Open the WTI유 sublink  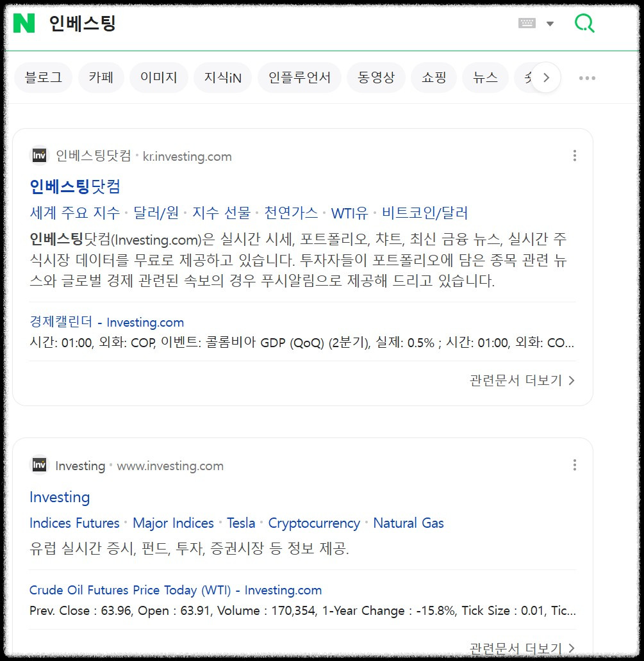point(350,213)
